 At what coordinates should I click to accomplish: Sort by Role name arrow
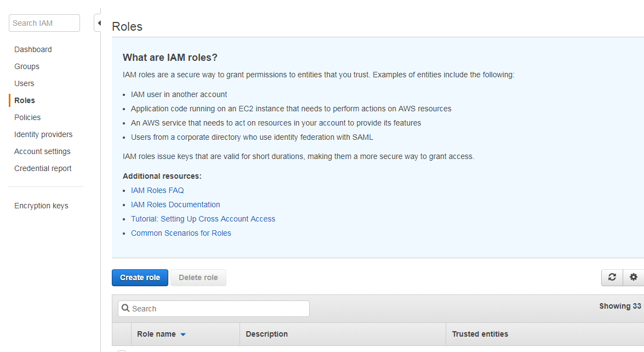pos(183,335)
